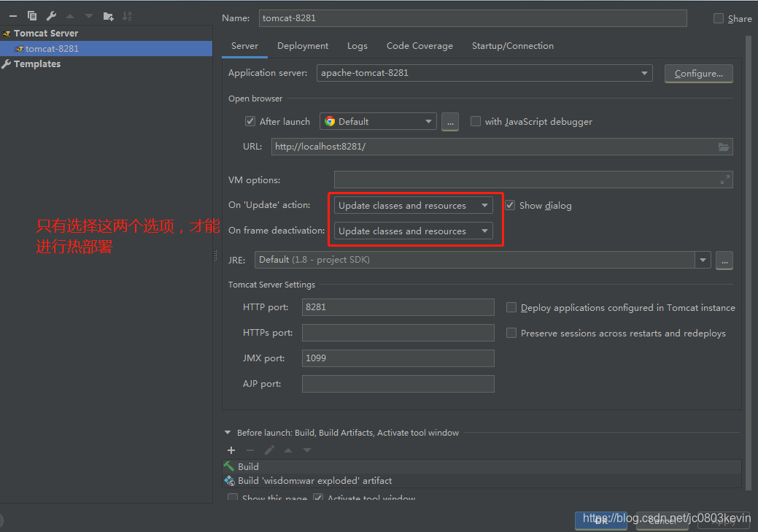This screenshot has width=758, height=532.
Task: Move configuration down with toolbar arrow
Action: [x=89, y=17]
